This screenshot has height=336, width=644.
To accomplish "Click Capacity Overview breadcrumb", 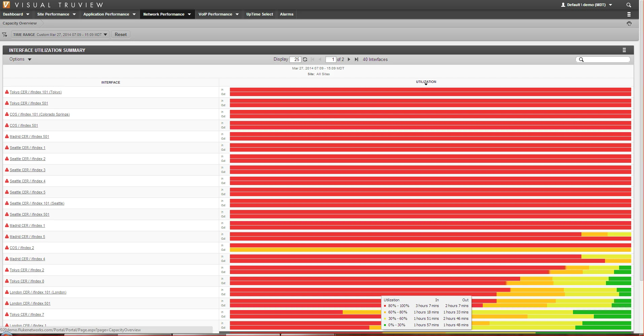I will (x=20, y=23).
